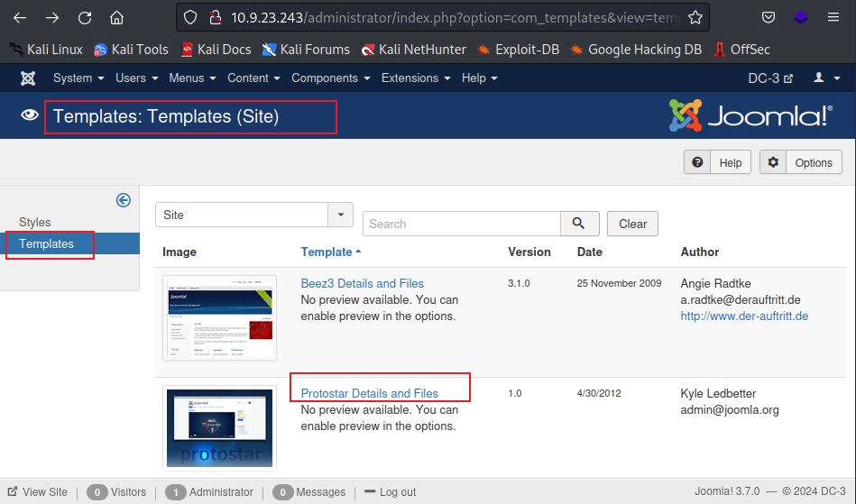Bookmark this page with the star icon
The width and height of the screenshot is (856, 504).
click(x=695, y=18)
